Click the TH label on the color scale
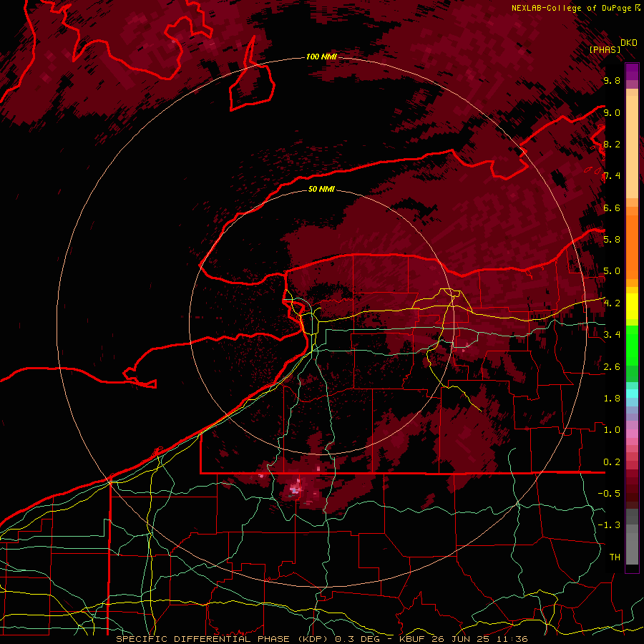This screenshot has height=644, width=644. click(x=615, y=557)
